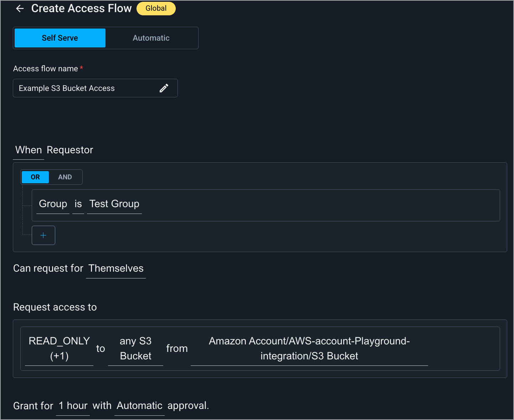Open the Requestor dropdown
The image size is (514, 420).
70,150
